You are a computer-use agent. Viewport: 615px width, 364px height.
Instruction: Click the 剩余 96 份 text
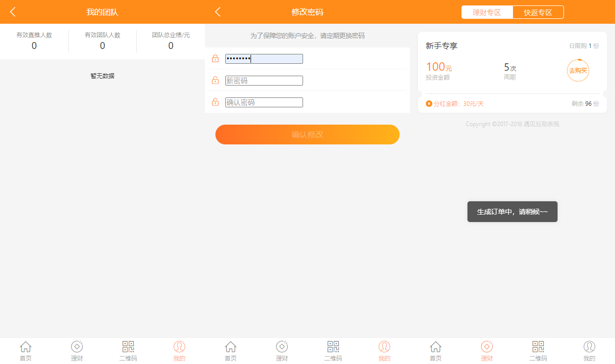pos(585,104)
